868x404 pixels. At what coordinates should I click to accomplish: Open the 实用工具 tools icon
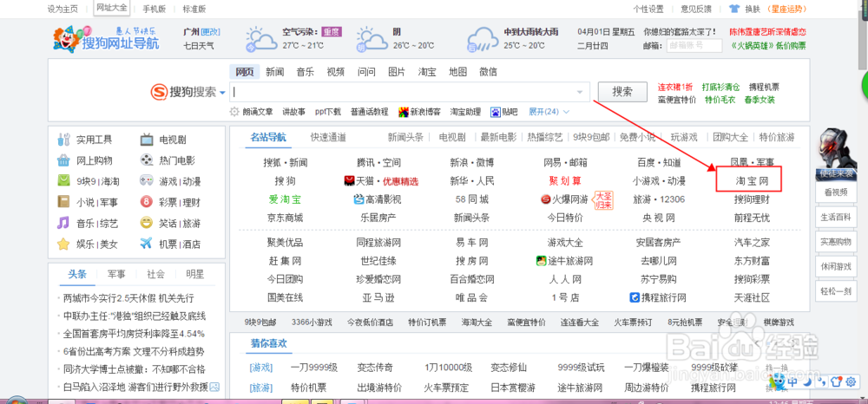(x=63, y=140)
